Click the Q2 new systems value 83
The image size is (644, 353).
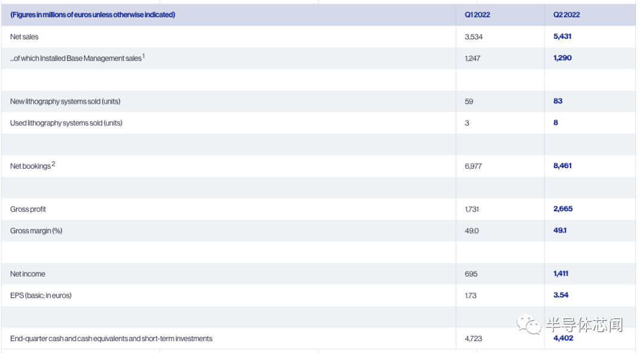[x=558, y=101]
